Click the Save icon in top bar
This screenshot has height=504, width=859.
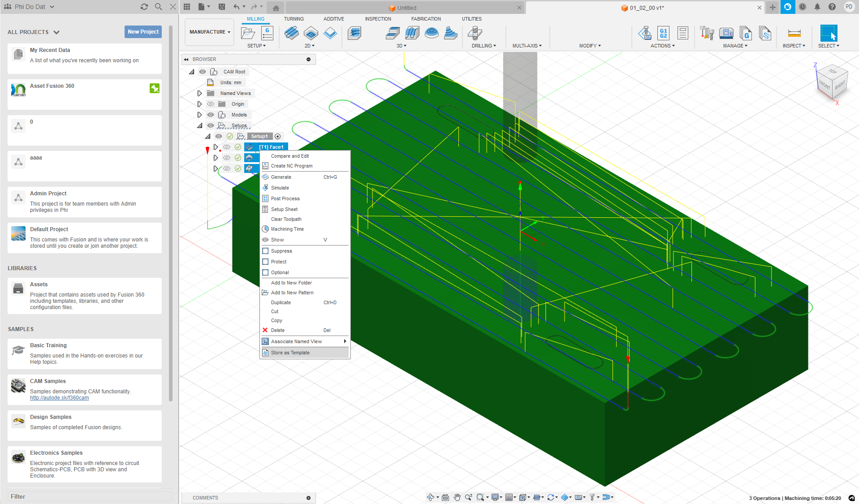click(x=221, y=7)
